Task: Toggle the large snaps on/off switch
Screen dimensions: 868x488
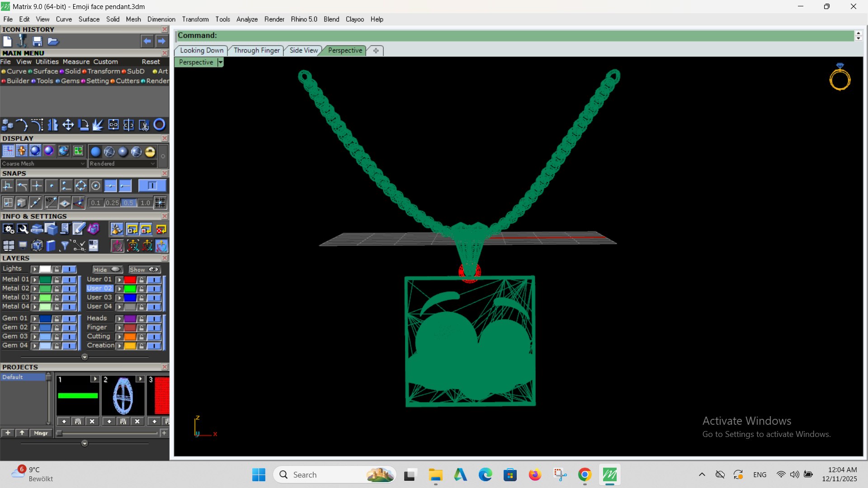Action: [x=152, y=186]
